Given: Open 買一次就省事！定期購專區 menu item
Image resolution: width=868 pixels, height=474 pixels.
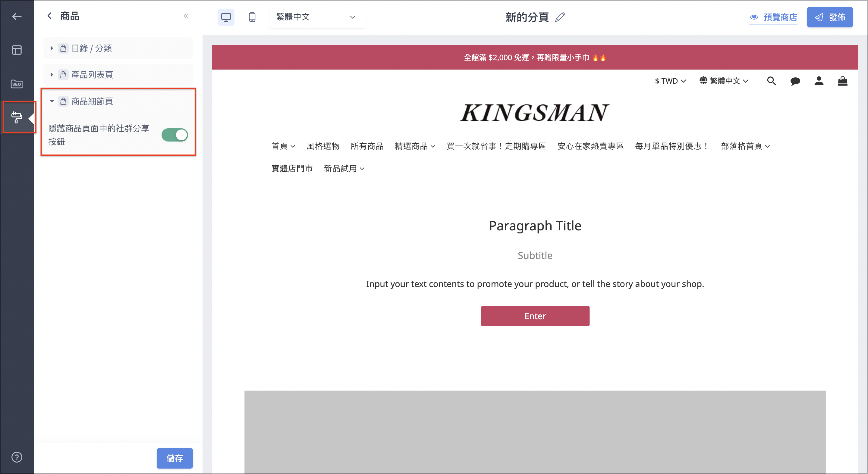Looking at the screenshot, I should tap(496, 146).
